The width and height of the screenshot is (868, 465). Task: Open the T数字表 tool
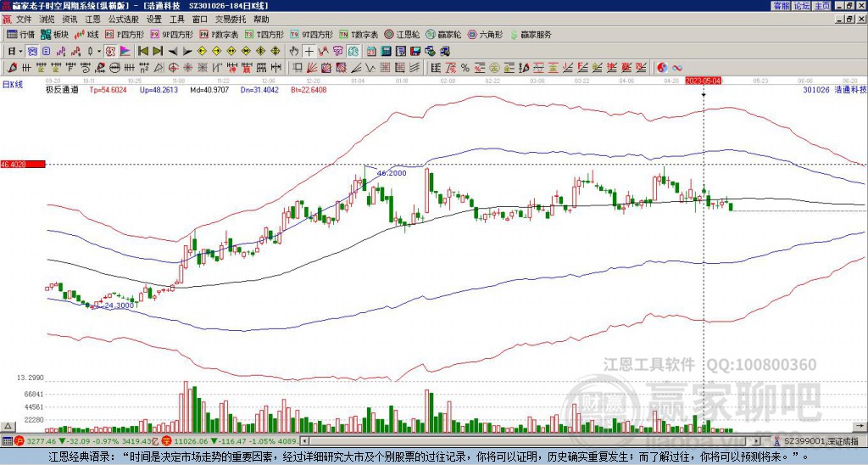pyautogui.click(x=359, y=34)
